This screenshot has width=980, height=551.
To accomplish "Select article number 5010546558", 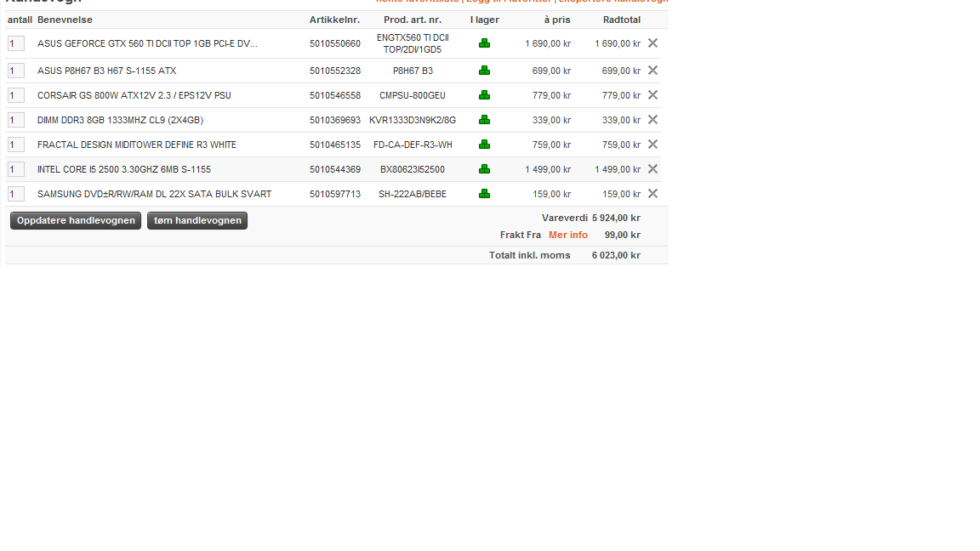I will (x=335, y=95).
